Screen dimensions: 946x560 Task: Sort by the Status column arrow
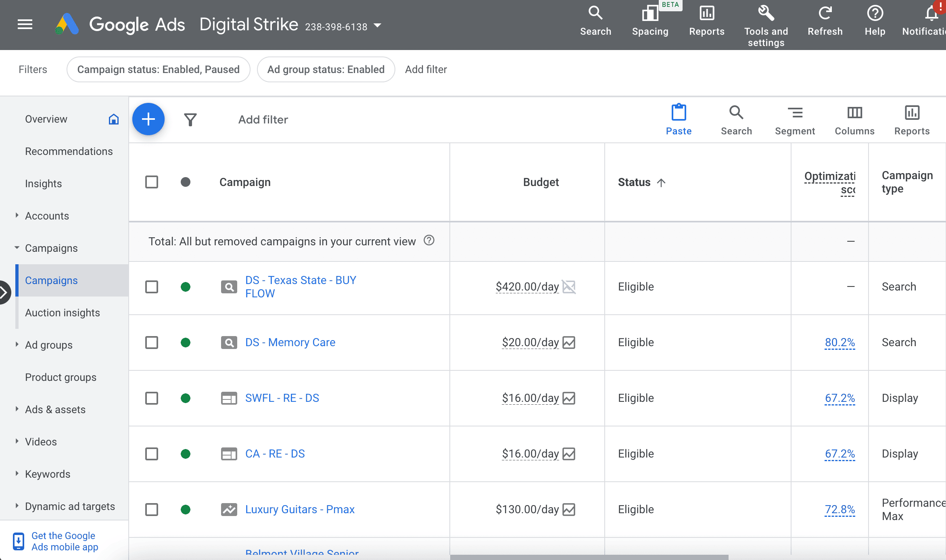point(661,182)
